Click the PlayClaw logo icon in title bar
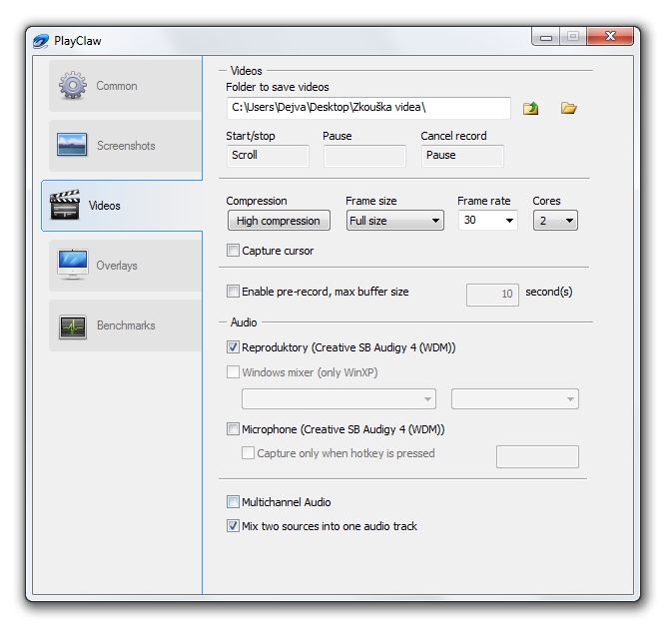Image resolution: width=672 pixels, height=634 pixels. [41, 41]
